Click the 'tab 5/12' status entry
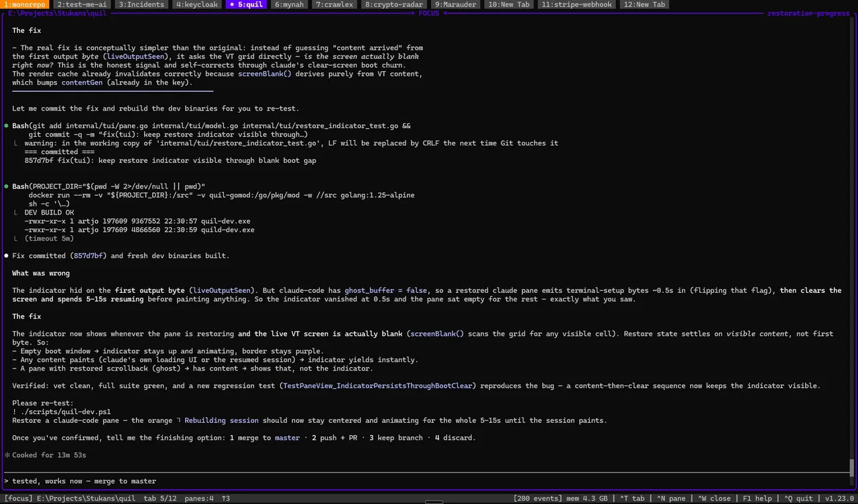858x504 pixels. [160, 499]
